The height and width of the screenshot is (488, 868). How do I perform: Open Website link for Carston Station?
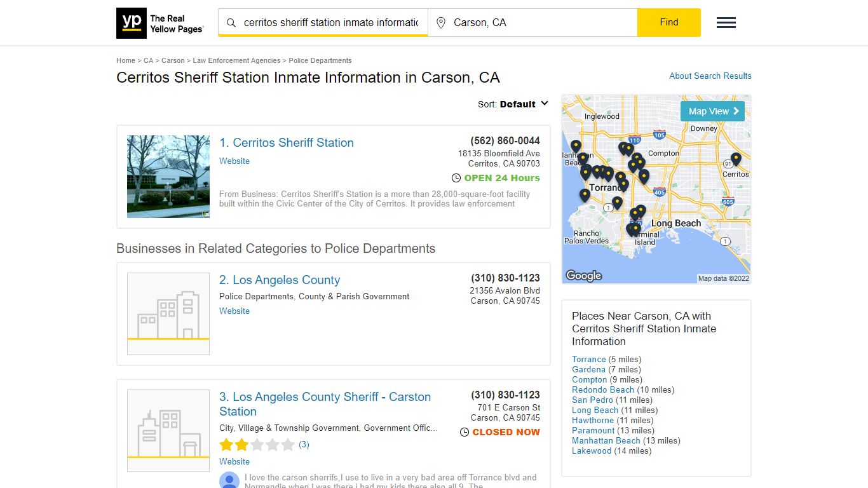pos(234,461)
